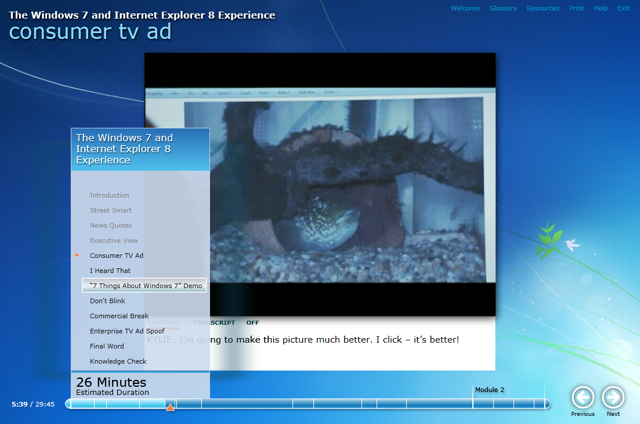
Task: Open the Help link
Action: [x=600, y=8]
